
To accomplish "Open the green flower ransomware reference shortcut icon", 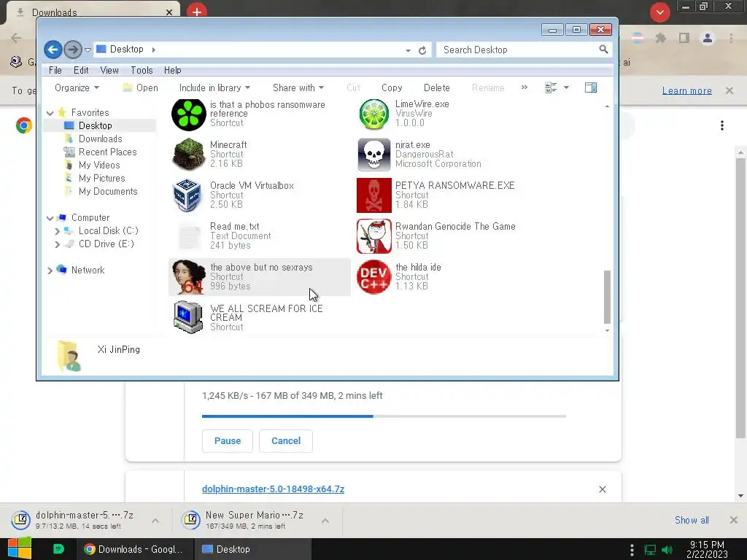I will pyautogui.click(x=189, y=114).
